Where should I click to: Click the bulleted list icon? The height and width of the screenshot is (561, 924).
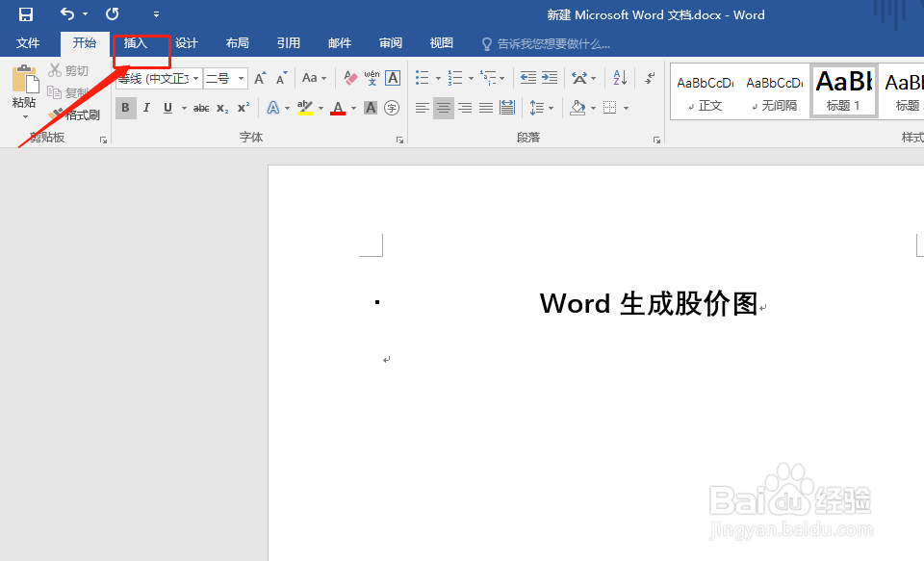point(421,77)
